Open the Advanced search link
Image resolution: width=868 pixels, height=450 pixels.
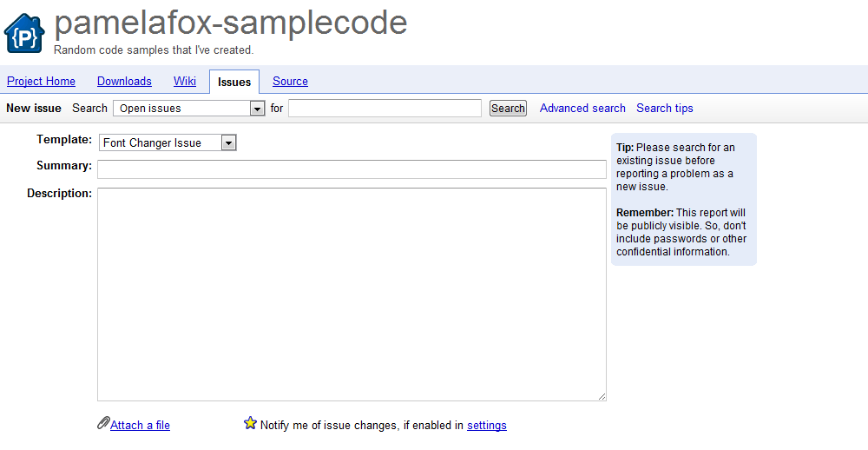pyautogui.click(x=582, y=108)
